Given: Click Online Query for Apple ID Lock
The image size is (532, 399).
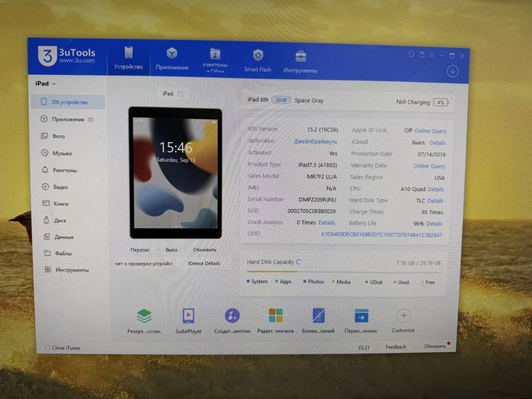Looking at the screenshot, I should (x=430, y=131).
